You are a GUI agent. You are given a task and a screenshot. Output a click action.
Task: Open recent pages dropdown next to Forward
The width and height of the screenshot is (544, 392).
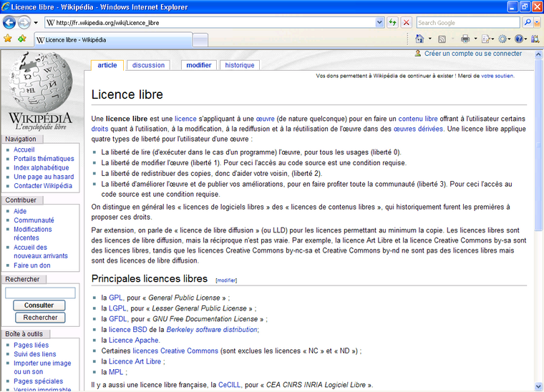pos(36,23)
